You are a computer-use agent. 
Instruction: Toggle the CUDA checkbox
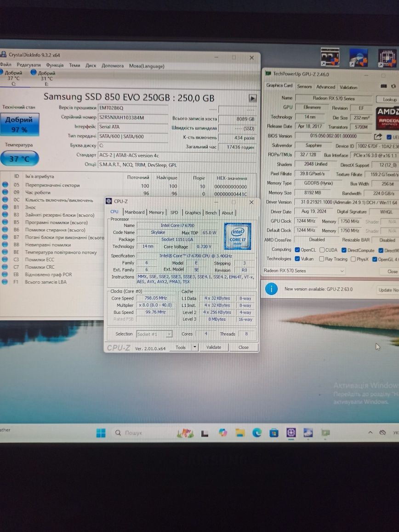pyautogui.click(x=322, y=250)
